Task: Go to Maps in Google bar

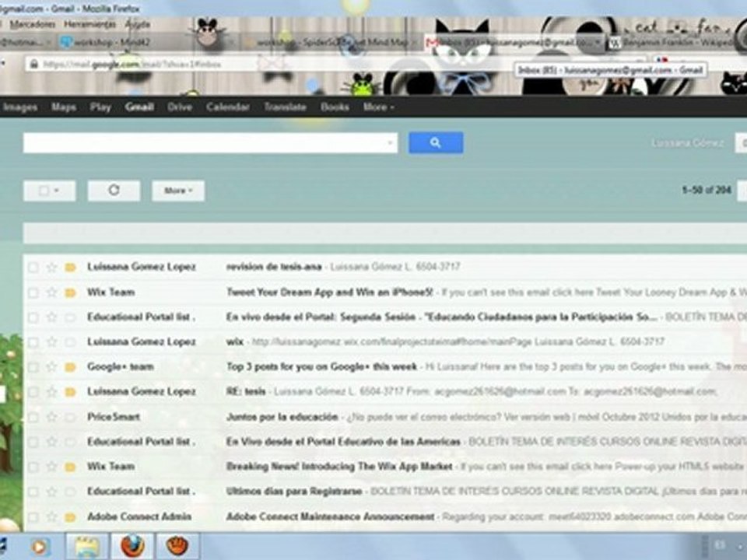Action: point(64,107)
